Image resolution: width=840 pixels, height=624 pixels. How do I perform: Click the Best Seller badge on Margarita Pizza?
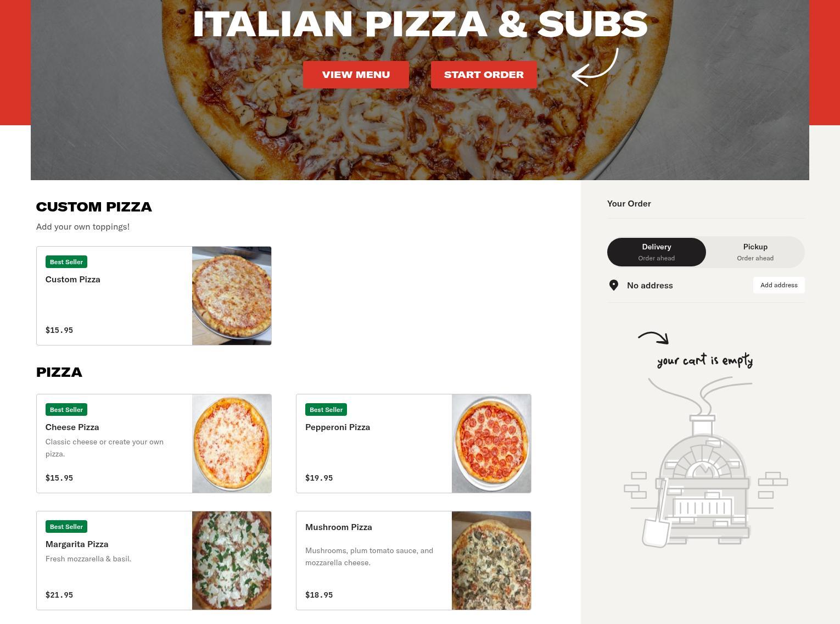coord(66,527)
